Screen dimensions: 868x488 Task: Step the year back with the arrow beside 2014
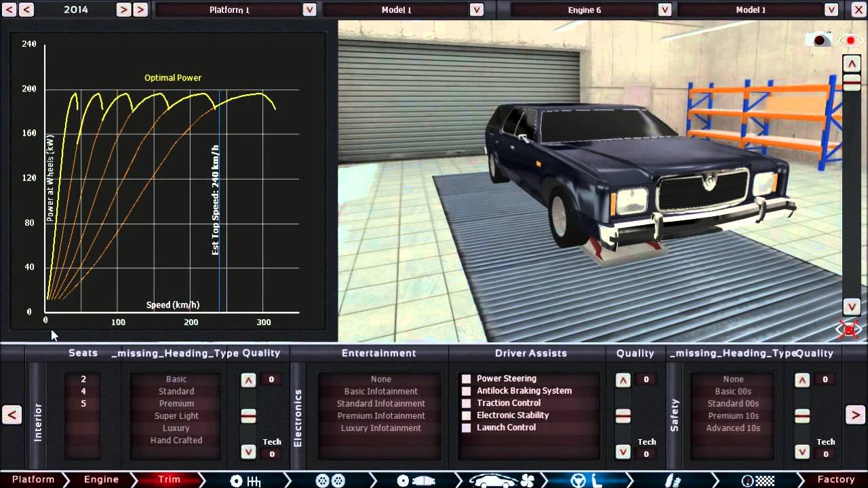pyautogui.click(x=26, y=9)
